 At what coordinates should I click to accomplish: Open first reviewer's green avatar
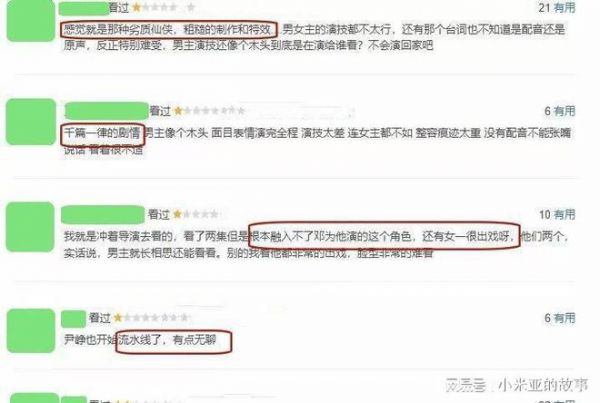(x=31, y=20)
